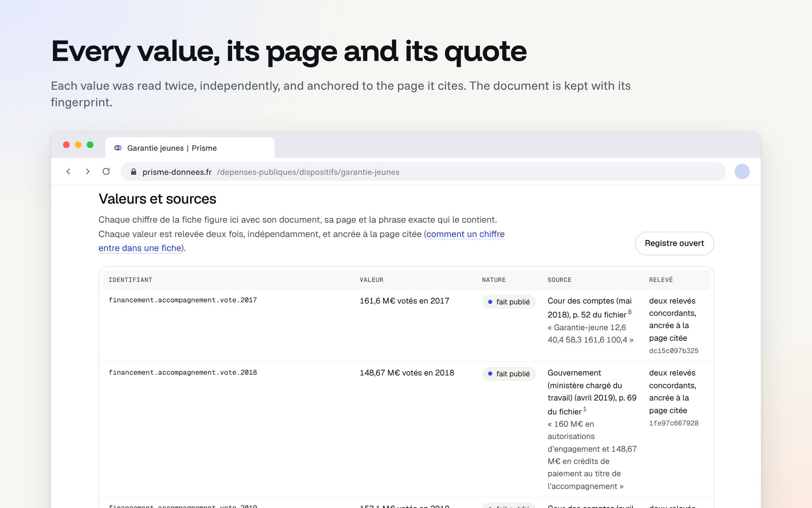The height and width of the screenshot is (508, 812).
Task: Click the 'Valeurs et sources' heading
Action: [x=157, y=199]
